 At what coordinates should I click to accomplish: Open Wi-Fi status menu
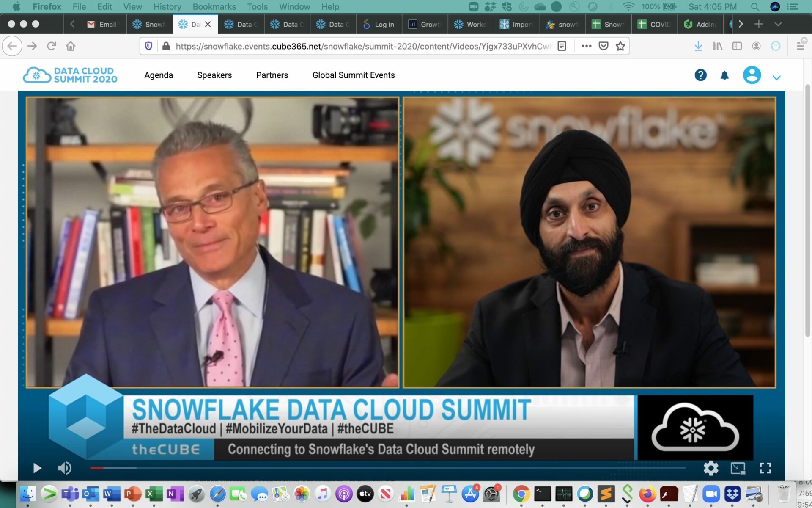point(628,6)
